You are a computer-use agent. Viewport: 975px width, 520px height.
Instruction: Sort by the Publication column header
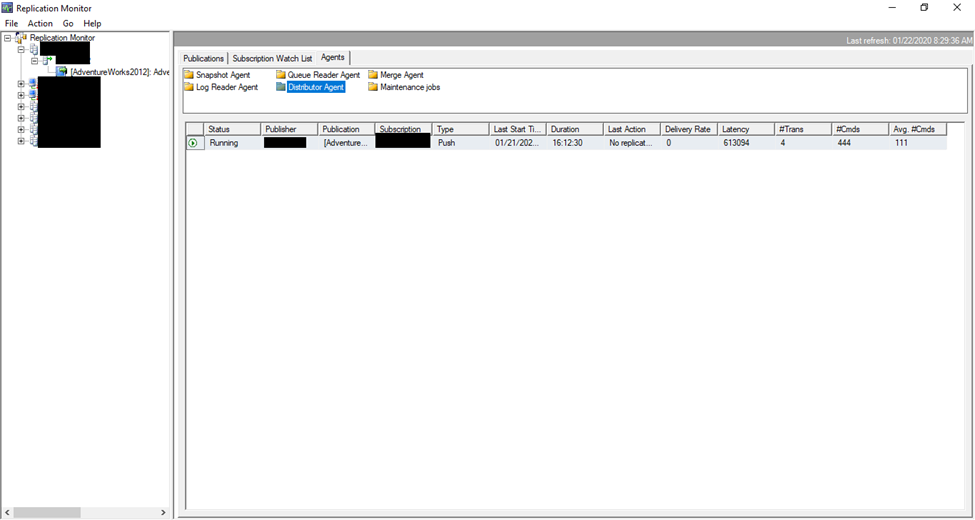point(346,129)
